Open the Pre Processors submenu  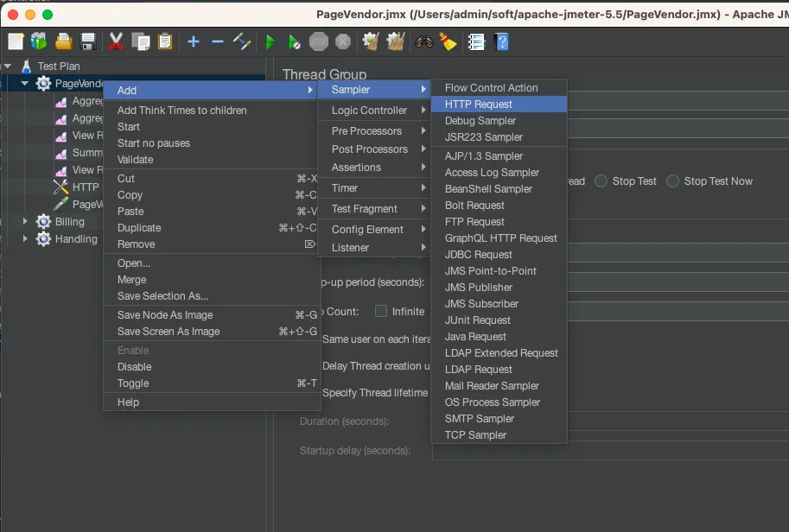[x=374, y=130]
